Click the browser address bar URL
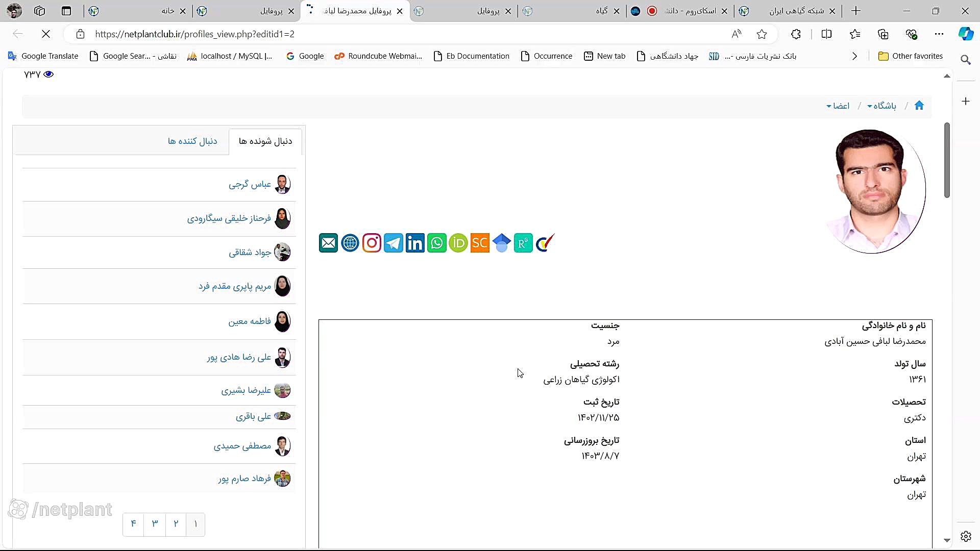980x551 pixels. (x=194, y=34)
